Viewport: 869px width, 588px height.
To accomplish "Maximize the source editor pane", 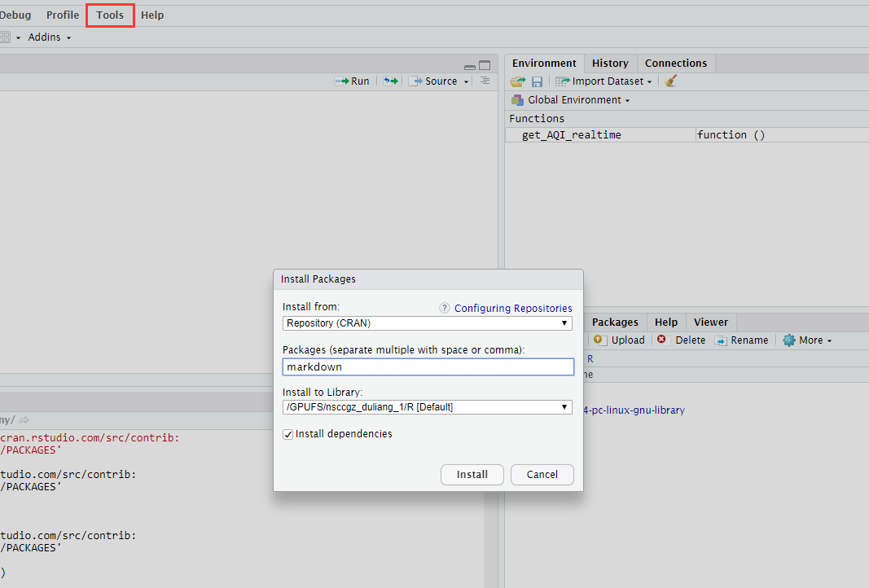I will tap(485, 65).
